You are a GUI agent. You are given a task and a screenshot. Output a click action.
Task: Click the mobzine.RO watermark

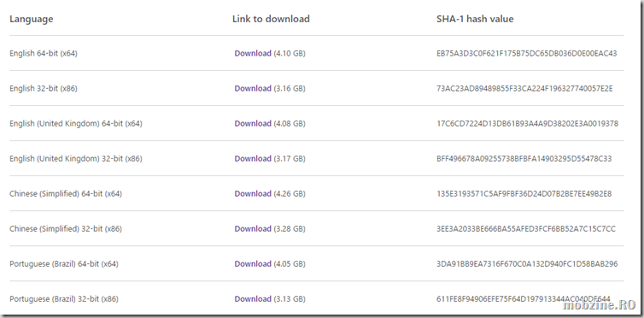tap(600, 305)
